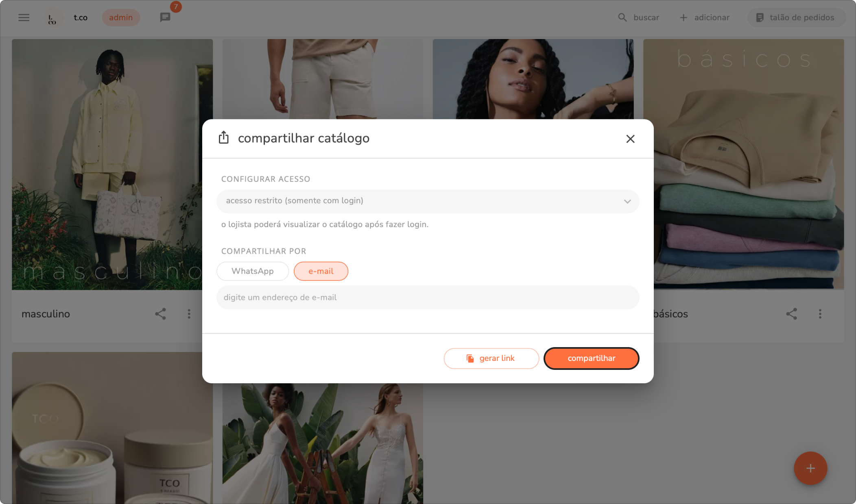Click the e-mail address input field
Viewport: 856px width, 504px height.
point(428,298)
